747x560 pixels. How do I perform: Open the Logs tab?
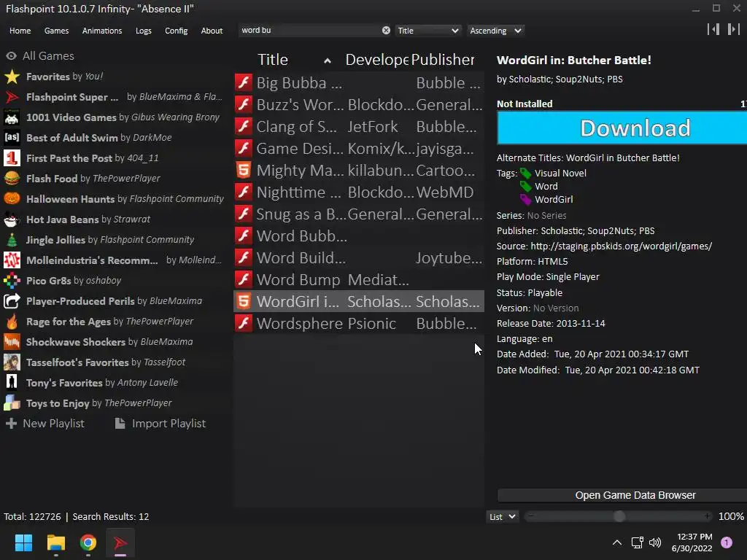click(x=144, y=31)
